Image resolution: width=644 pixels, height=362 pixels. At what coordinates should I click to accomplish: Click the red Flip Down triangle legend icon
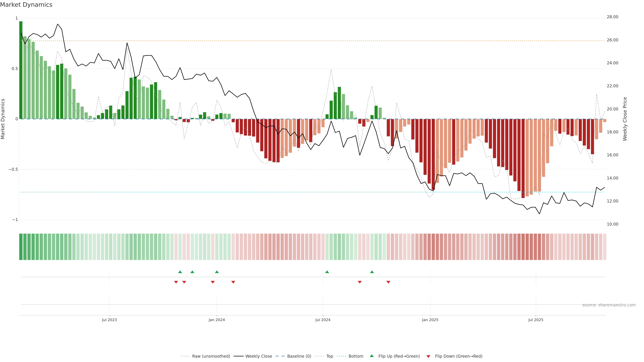(428, 356)
